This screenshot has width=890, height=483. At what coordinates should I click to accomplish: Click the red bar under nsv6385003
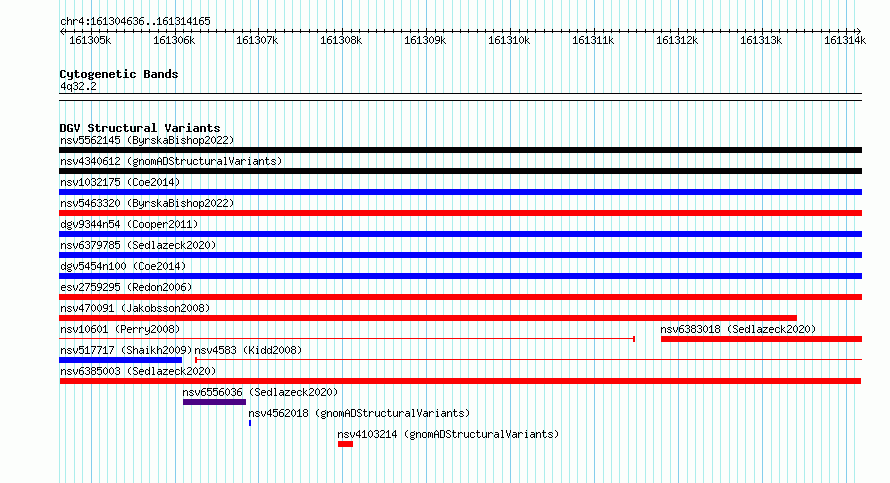click(x=460, y=381)
